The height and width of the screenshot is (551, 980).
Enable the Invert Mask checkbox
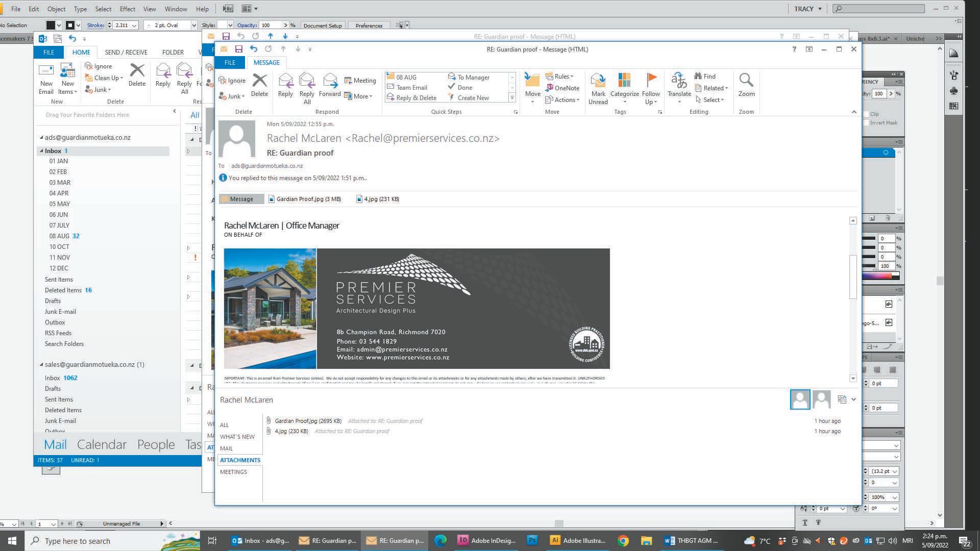[x=866, y=122]
